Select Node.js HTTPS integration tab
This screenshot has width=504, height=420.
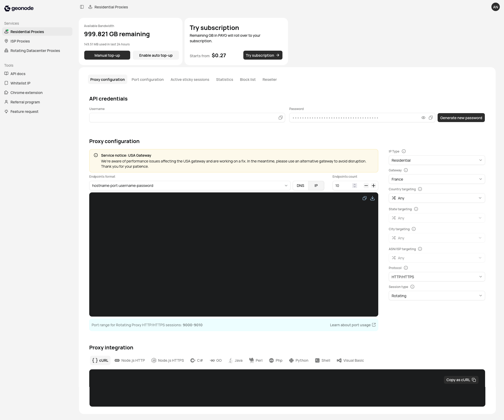click(168, 360)
